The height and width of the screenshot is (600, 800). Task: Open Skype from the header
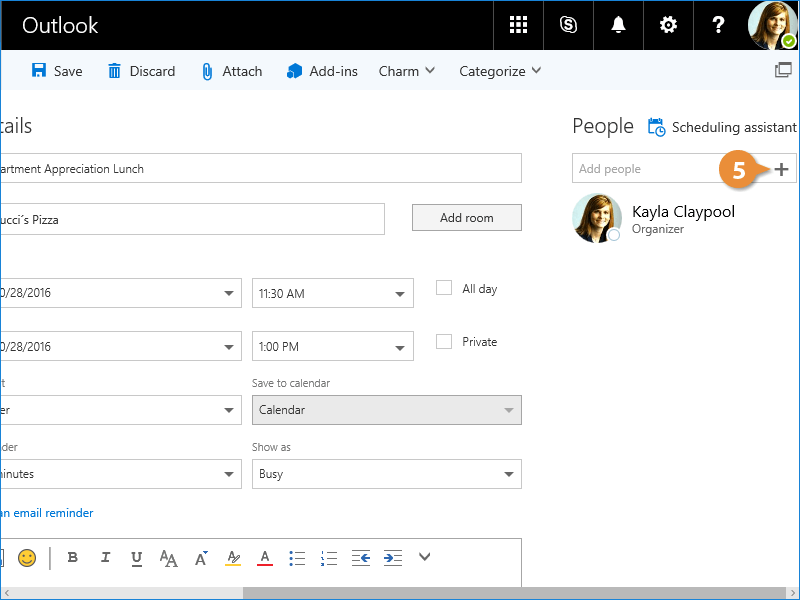(568, 25)
